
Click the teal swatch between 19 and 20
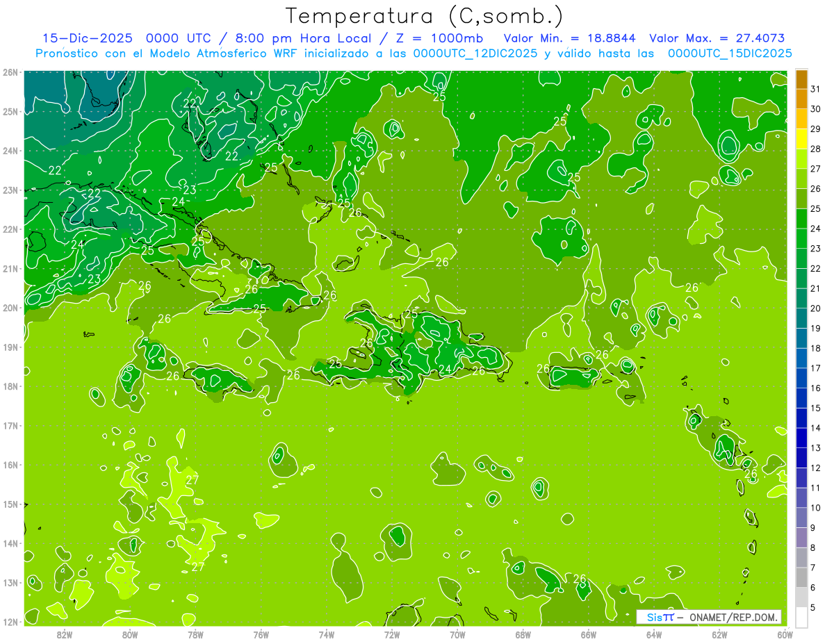(801, 318)
